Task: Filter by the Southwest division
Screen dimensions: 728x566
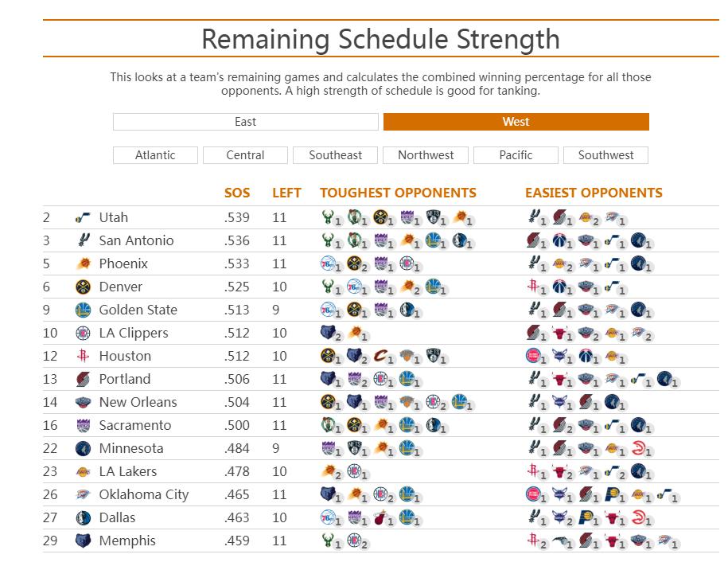Action: pyautogui.click(x=605, y=155)
